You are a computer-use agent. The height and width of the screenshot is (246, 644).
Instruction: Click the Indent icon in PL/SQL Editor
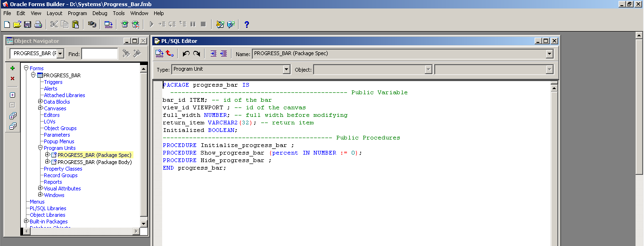(x=213, y=54)
